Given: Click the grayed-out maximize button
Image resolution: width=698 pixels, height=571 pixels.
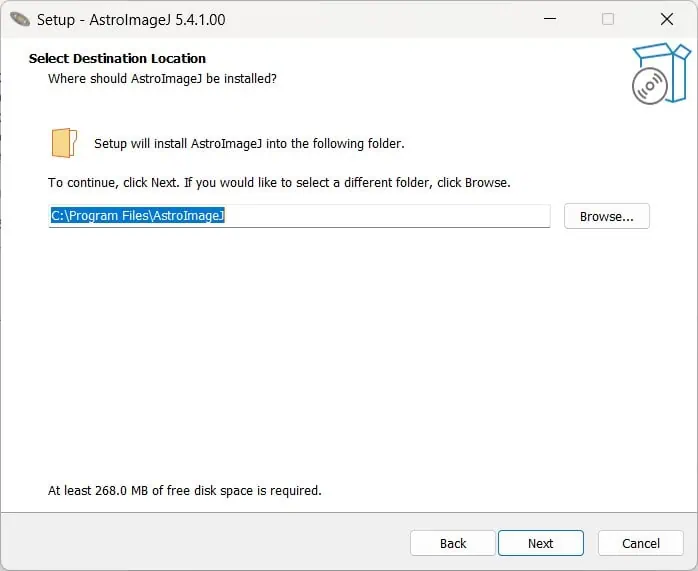Looking at the screenshot, I should click(608, 19).
